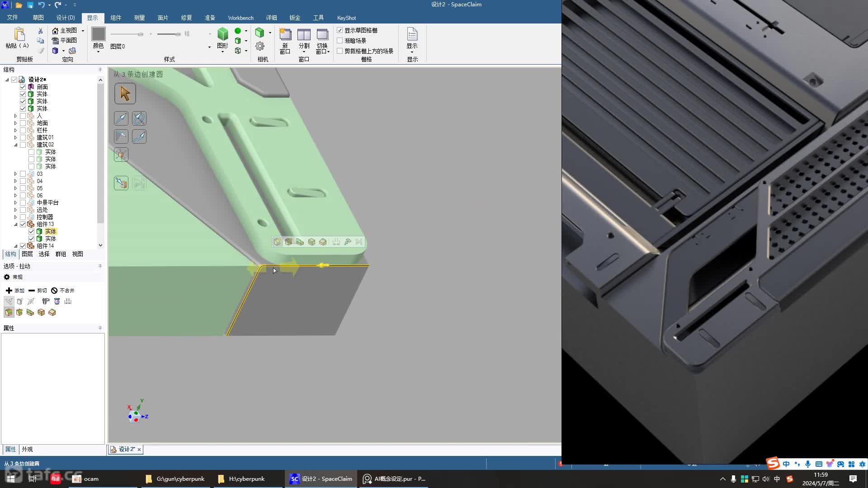Switch to the Measure (测量) ribbon tab
This screenshot has width=868, height=488.
[139, 18]
